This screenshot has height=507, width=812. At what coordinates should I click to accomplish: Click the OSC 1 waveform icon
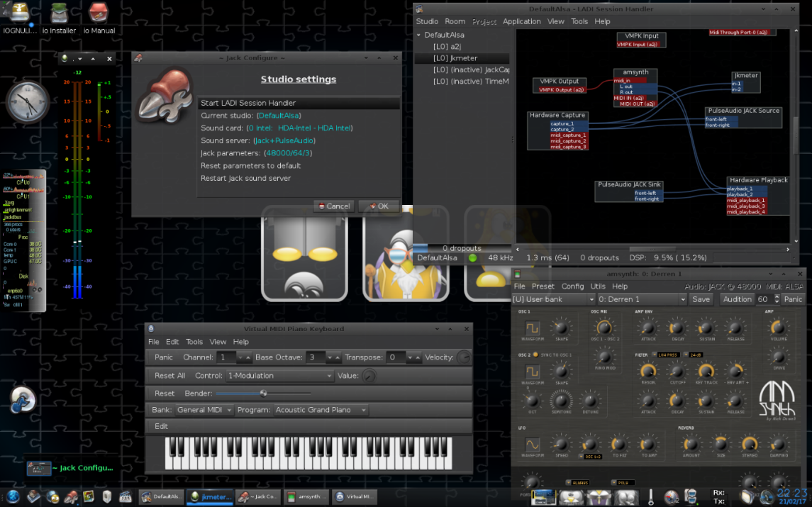pyautogui.click(x=532, y=328)
